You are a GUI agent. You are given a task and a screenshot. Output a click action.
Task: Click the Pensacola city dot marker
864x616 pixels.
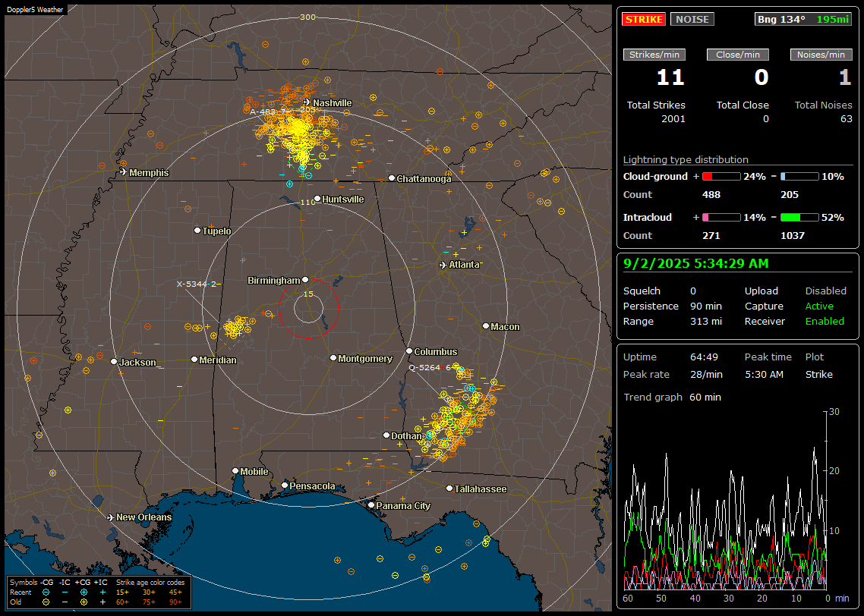(285, 486)
